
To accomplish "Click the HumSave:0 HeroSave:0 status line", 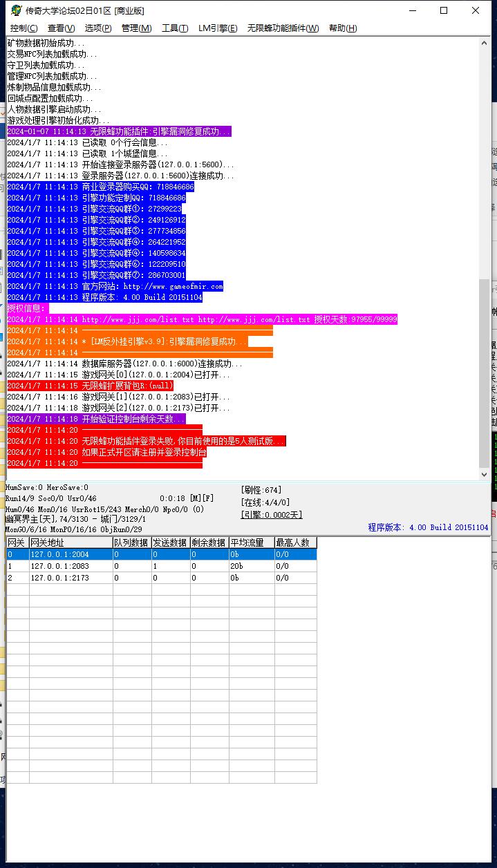I will click(47, 488).
